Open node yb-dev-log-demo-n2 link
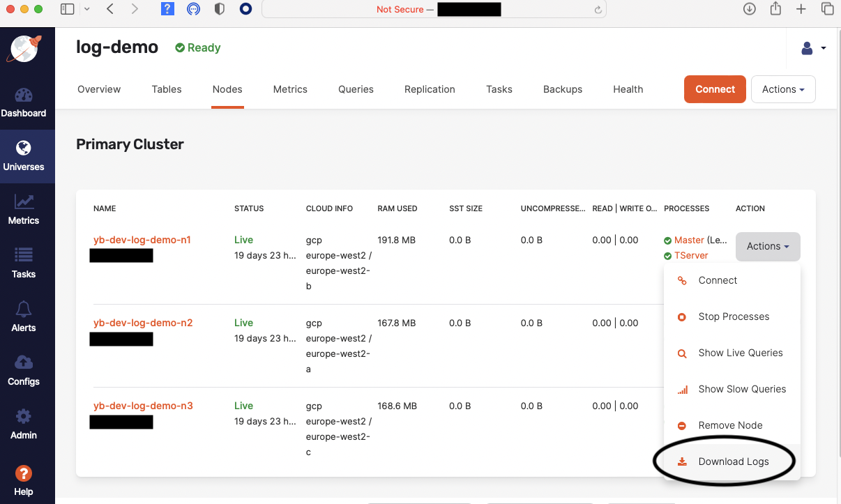 143,323
